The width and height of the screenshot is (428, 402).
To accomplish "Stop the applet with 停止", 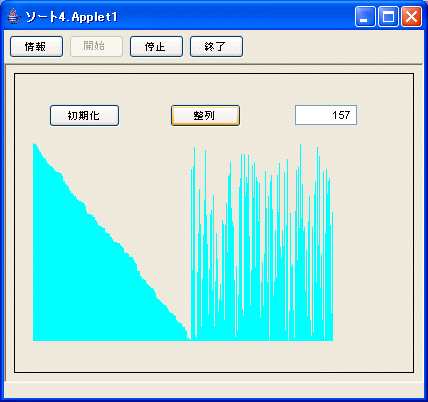I will pos(156,47).
